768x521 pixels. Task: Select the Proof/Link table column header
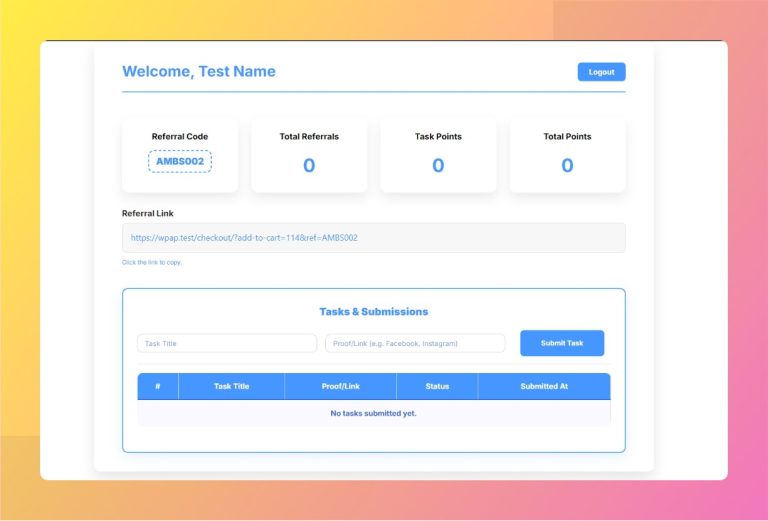pyautogui.click(x=341, y=386)
